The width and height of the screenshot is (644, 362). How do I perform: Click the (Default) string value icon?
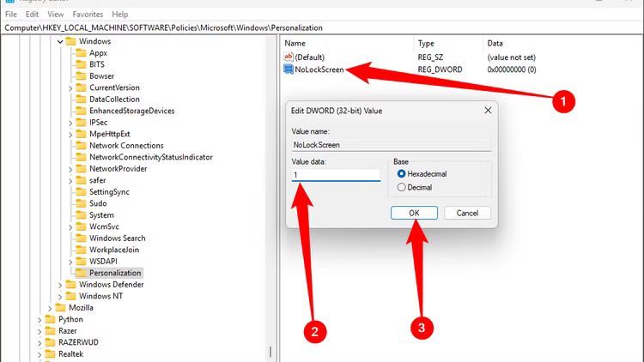click(289, 57)
